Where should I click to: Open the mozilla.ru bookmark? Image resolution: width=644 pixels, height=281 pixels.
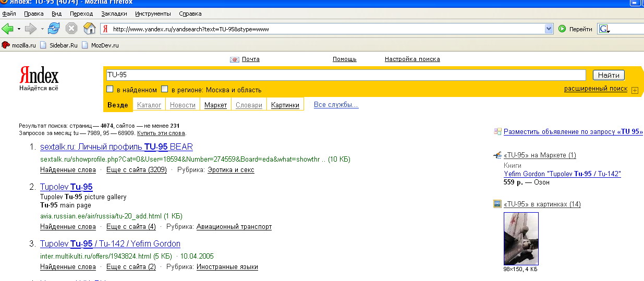19,45
